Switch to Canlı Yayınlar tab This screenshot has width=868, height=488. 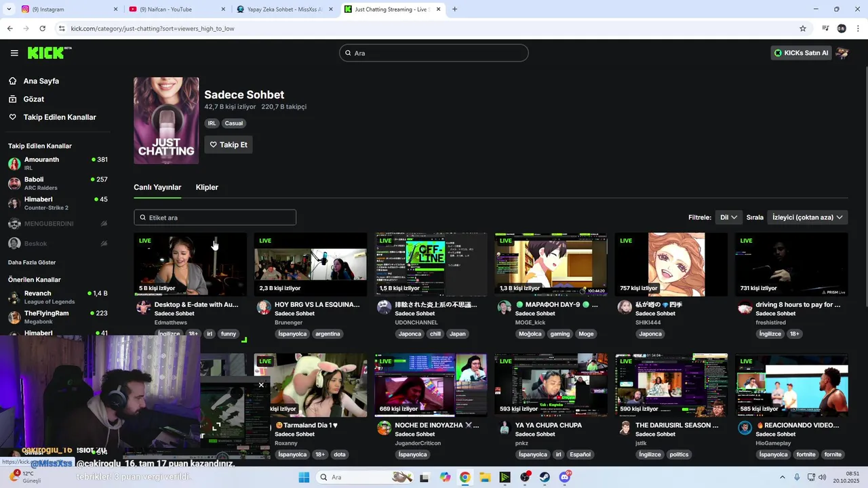coord(157,187)
